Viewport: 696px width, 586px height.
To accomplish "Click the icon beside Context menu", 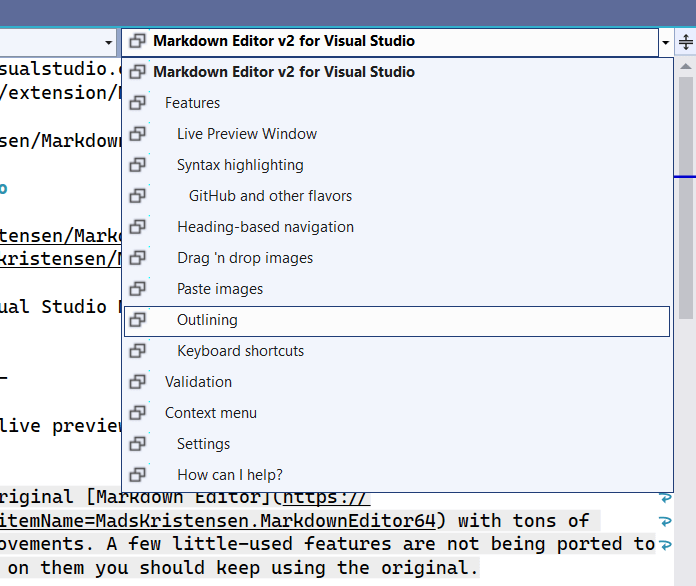I will (138, 413).
